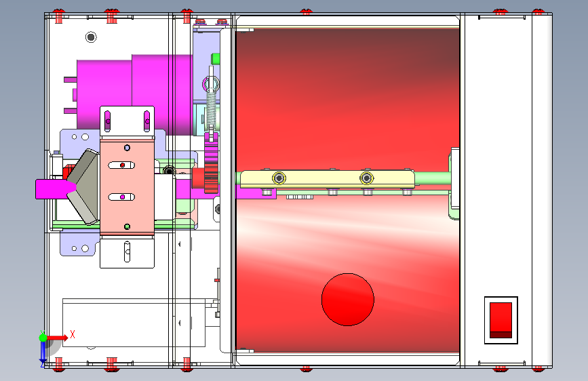This screenshot has height=381, width=588.
Task: Select the pale yellow horizontal bar
Action: pyautogui.click(x=327, y=179)
